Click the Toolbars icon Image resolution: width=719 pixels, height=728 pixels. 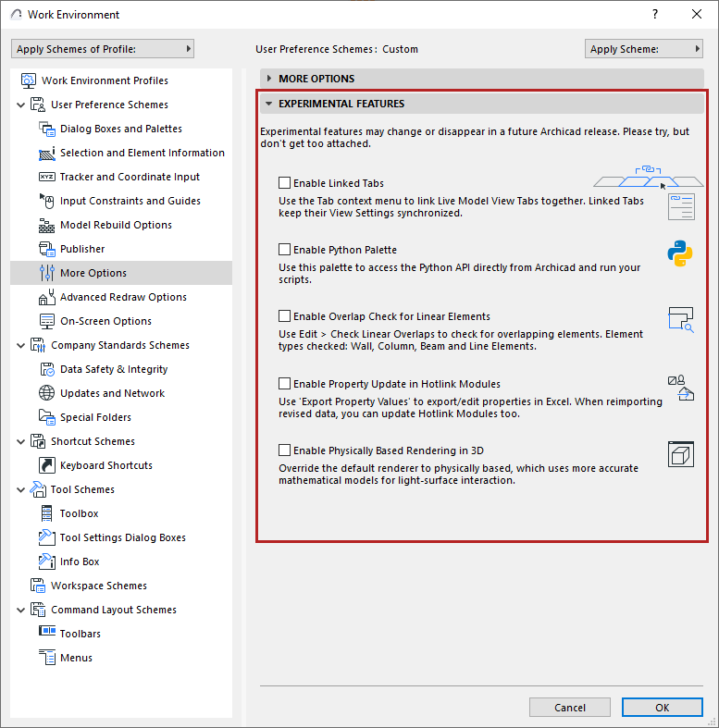point(47,631)
